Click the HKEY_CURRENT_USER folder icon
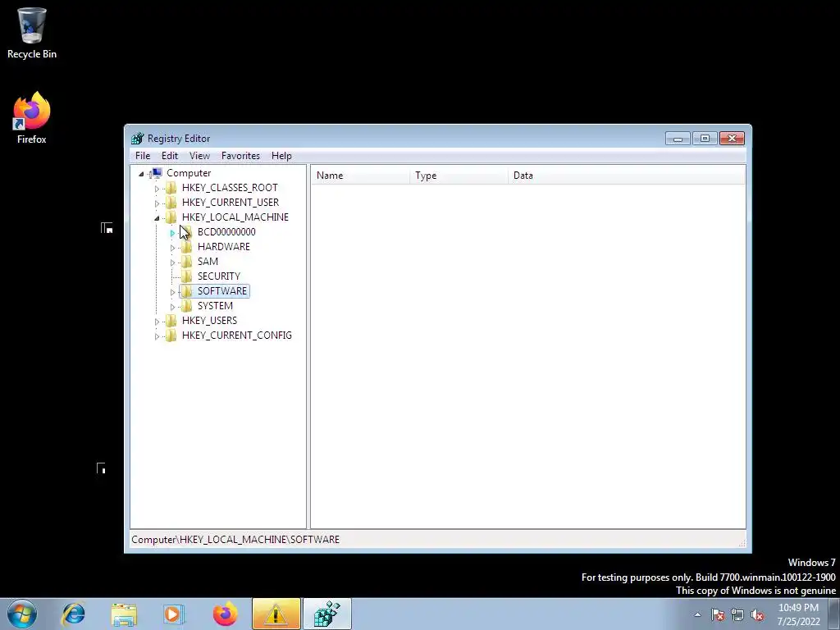The width and height of the screenshot is (840, 630). point(171,202)
